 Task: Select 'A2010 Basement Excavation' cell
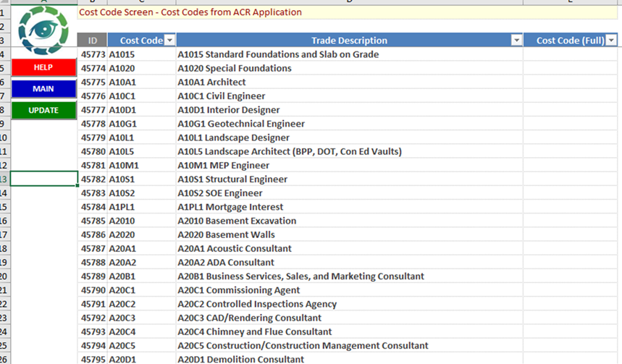click(350, 221)
